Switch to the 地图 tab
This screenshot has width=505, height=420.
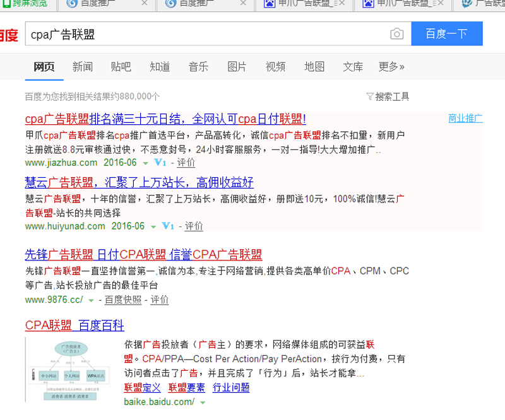point(314,67)
